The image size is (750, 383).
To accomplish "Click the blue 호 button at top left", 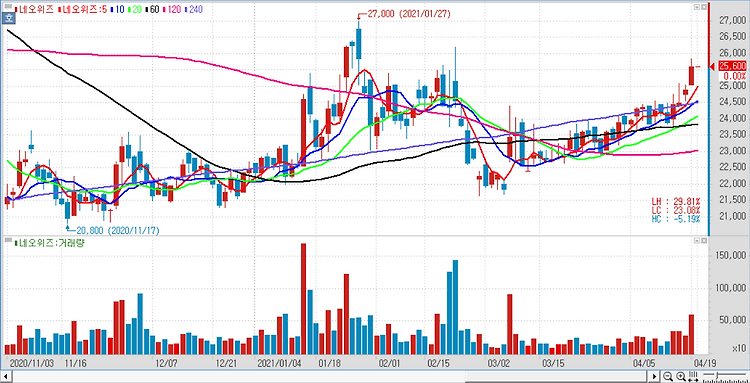I will pos(8,18).
